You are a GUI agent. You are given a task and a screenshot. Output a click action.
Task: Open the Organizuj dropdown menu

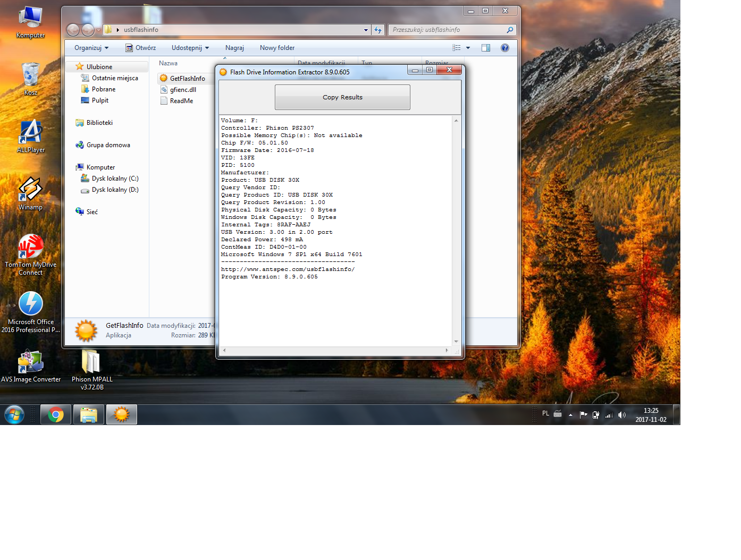[91, 48]
